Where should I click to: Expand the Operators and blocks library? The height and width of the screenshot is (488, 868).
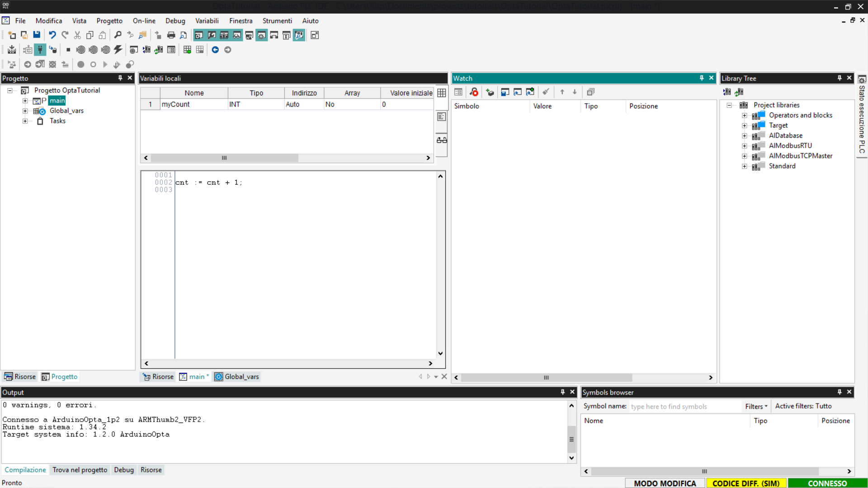point(744,115)
